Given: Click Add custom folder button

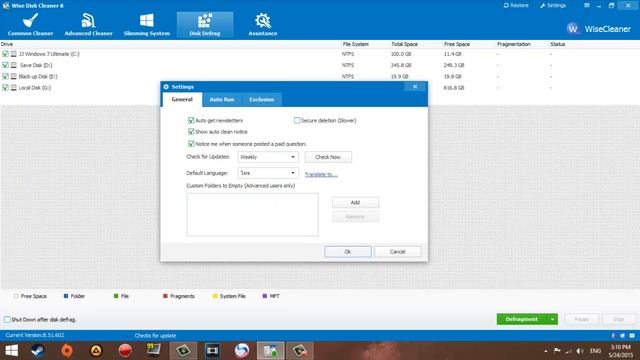Looking at the screenshot, I should (x=355, y=202).
